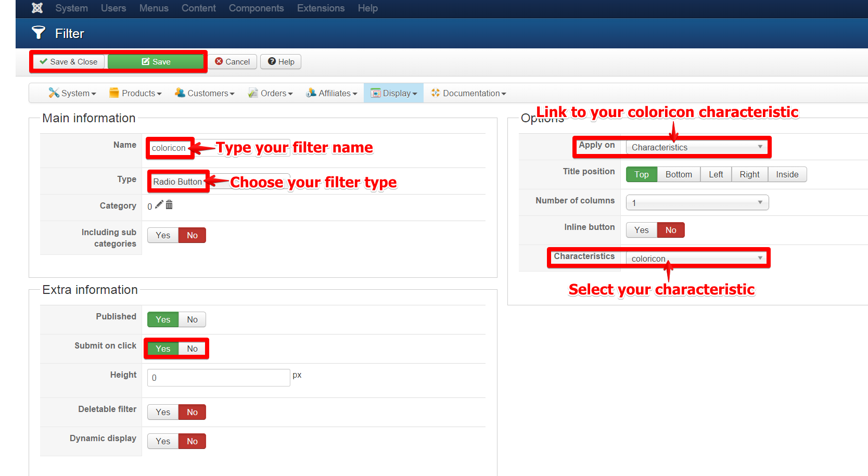The width and height of the screenshot is (868, 476).
Task: Set Including sub categories to Yes
Action: coord(163,235)
